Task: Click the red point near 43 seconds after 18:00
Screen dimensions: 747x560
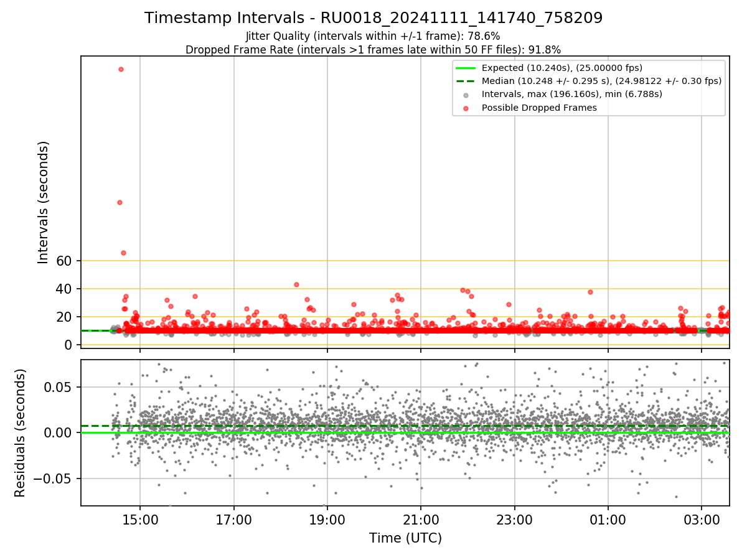Action: click(296, 284)
